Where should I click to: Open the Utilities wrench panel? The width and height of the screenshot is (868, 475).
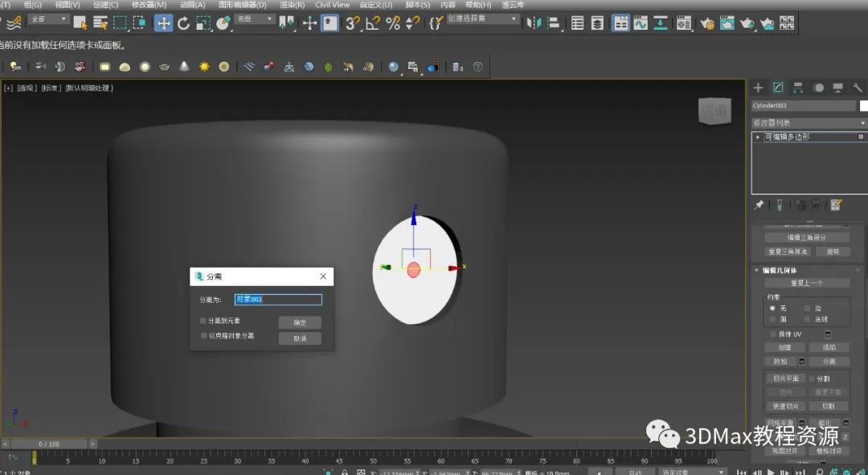pyautogui.click(x=858, y=88)
